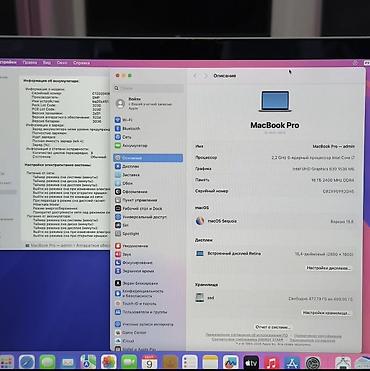Image resolution: width=370 pixels, height=371 pixels.
Task: Open Справка menu in menu bar
Action: (81, 63)
